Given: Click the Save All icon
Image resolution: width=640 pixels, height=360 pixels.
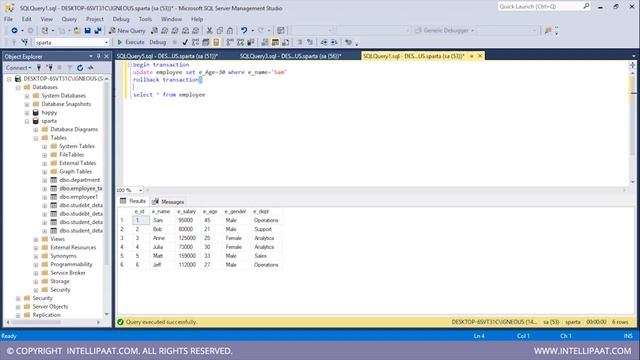Looking at the screenshot, I should (x=98, y=31).
